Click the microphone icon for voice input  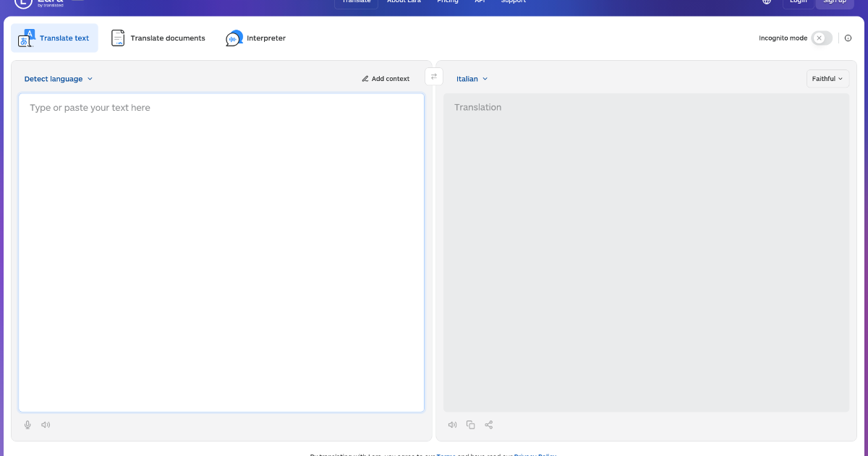point(27,425)
